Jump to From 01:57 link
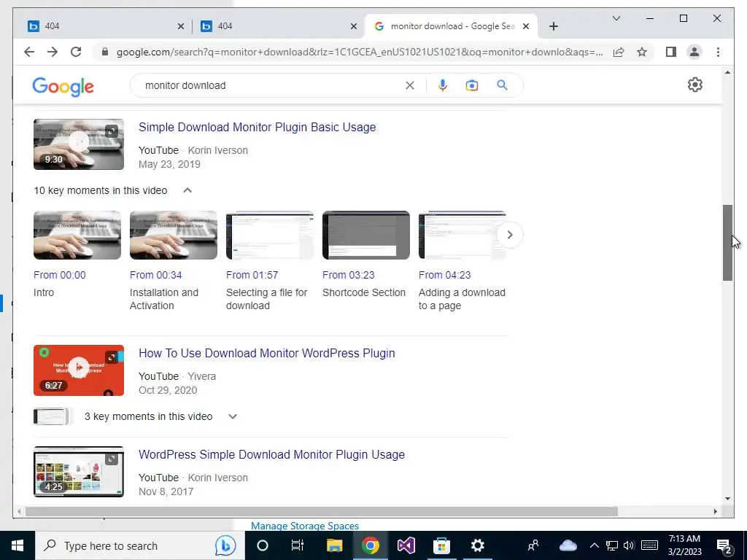This screenshot has height=560, width=747. click(252, 275)
